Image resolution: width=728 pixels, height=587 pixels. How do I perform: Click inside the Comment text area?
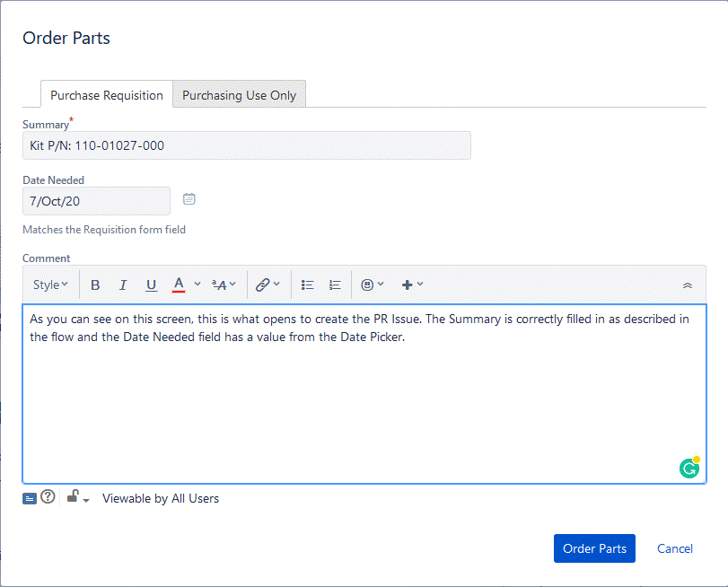364,394
